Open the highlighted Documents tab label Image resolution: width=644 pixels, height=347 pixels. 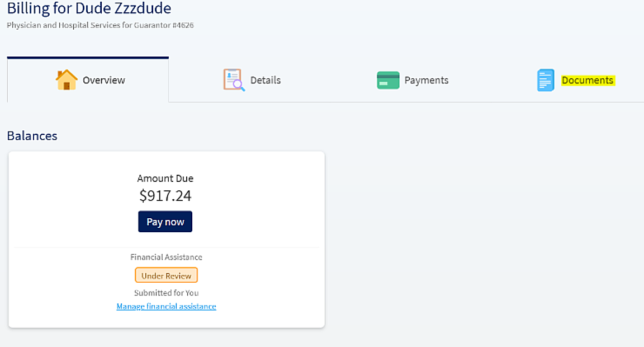pos(588,80)
